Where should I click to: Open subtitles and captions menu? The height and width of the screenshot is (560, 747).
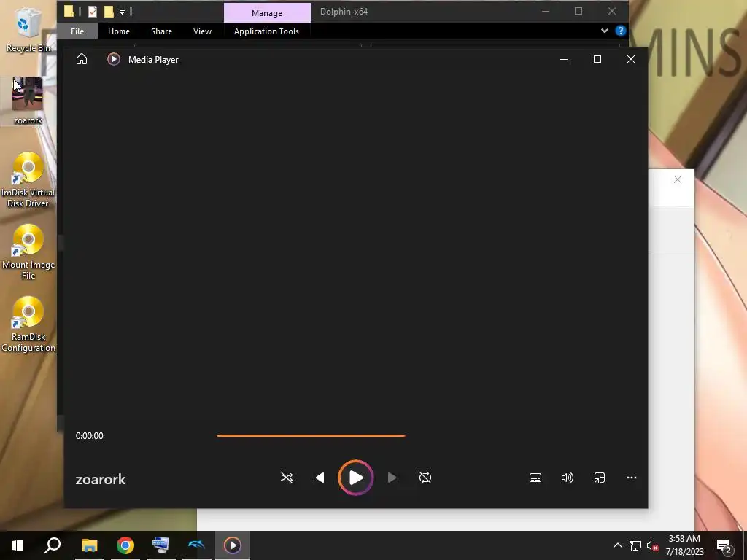point(535,478)
